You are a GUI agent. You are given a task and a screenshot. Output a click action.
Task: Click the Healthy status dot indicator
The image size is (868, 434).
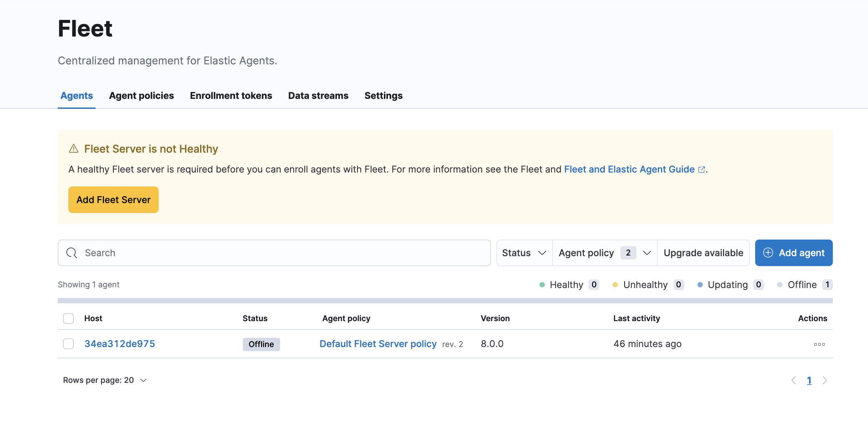tap(542, 285)
